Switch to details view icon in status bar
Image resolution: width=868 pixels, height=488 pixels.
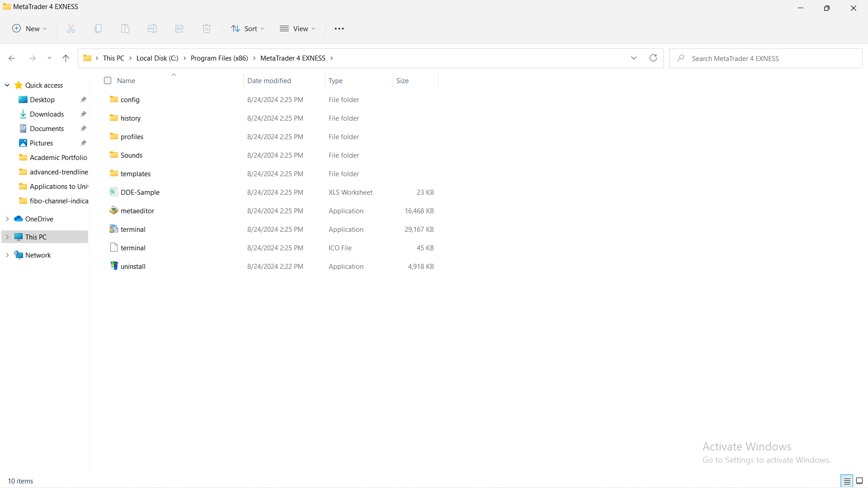point(847,481)
